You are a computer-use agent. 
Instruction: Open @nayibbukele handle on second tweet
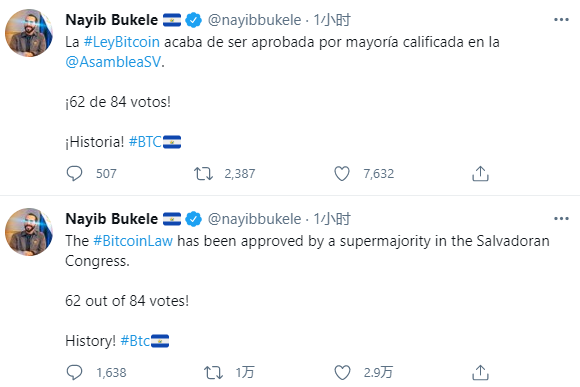click(x=254, y=219)
